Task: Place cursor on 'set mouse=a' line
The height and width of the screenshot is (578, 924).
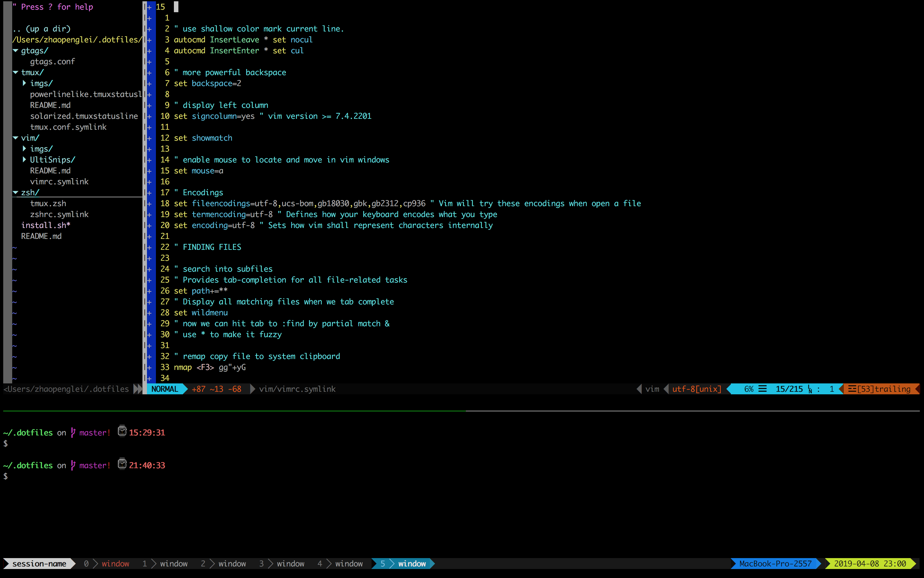Action: (199, 171)
